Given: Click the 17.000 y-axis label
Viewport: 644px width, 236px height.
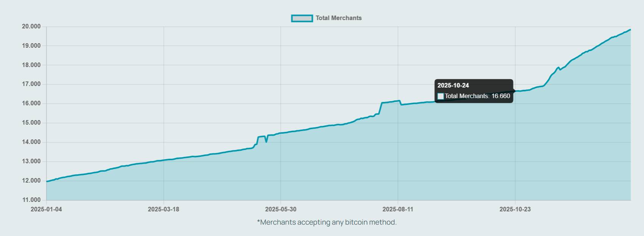Looking at the screenshot, I should pos(31,84).
